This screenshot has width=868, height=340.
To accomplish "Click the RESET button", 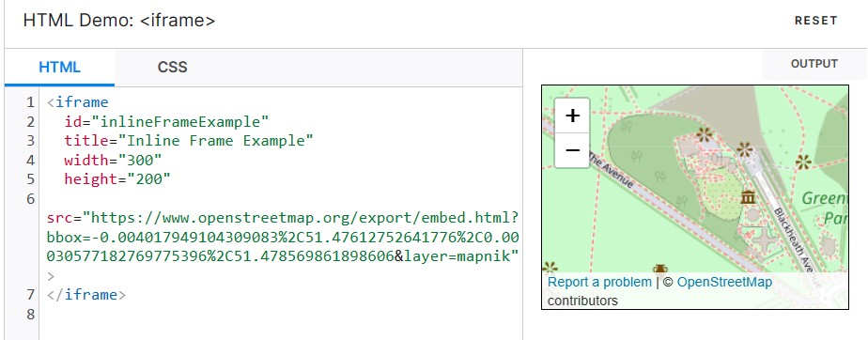I will (x=816, y=21).
